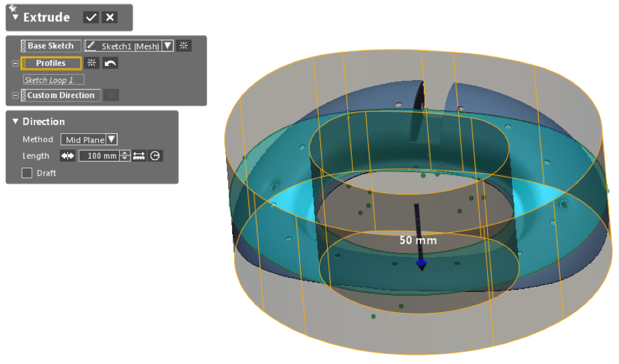Collapse the Profiles tree with minus box
The image size is (619, 364).
[15, 63]
